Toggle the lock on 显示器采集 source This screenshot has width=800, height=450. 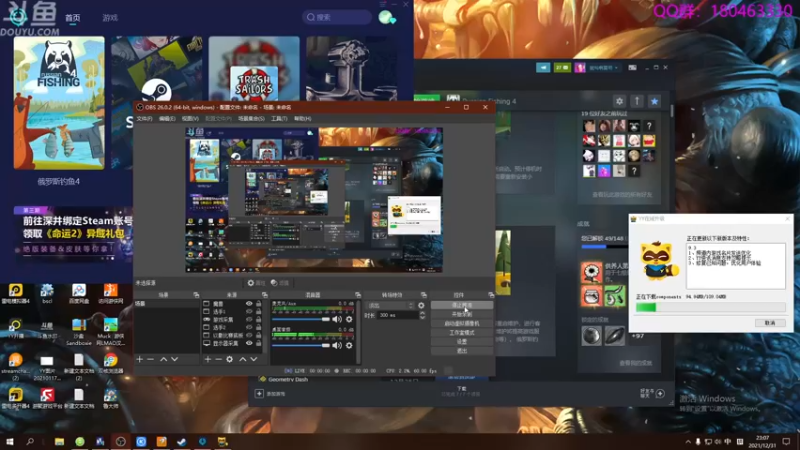pyautogui.click(x=259, y=343)
